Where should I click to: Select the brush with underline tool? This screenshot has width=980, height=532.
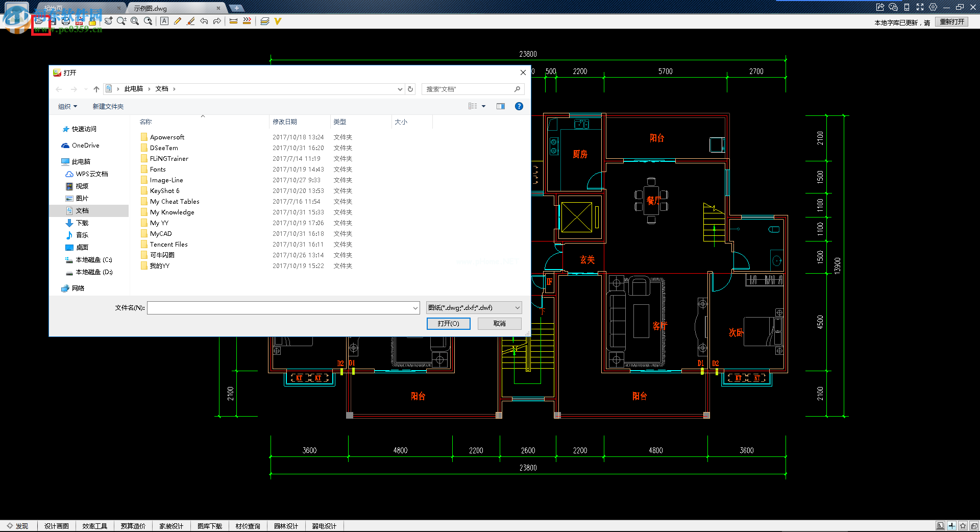[190, 21]
